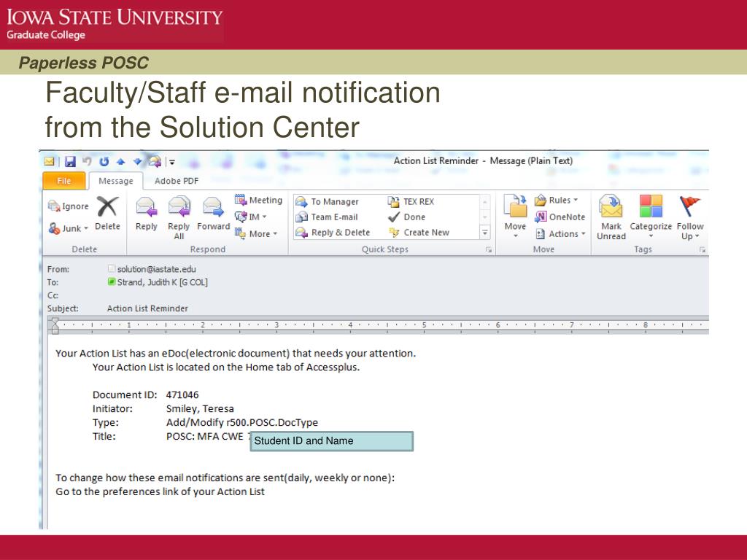Open the Follow Up flag menu
The image size is (747, 560).
click(690, 217)
